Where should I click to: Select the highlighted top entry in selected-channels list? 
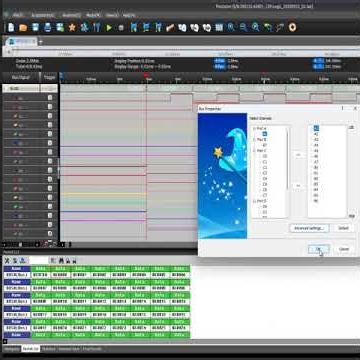tap(316, 128)
